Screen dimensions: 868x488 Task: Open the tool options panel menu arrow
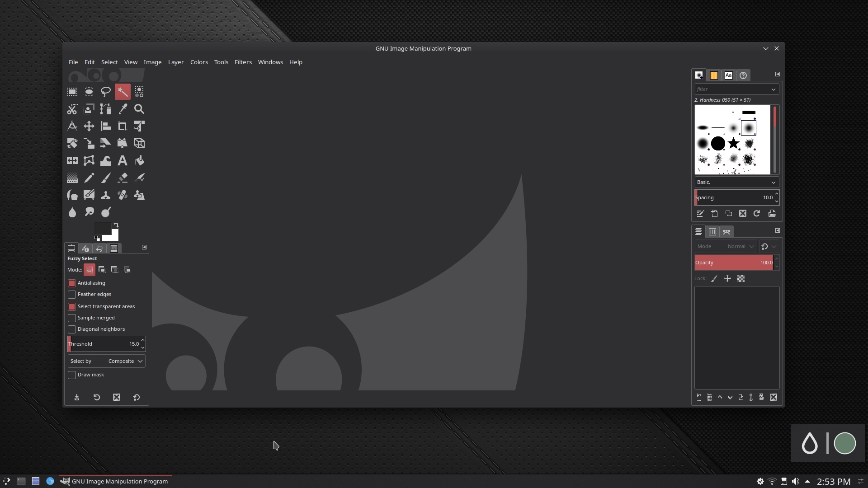(x=144, y=247)
